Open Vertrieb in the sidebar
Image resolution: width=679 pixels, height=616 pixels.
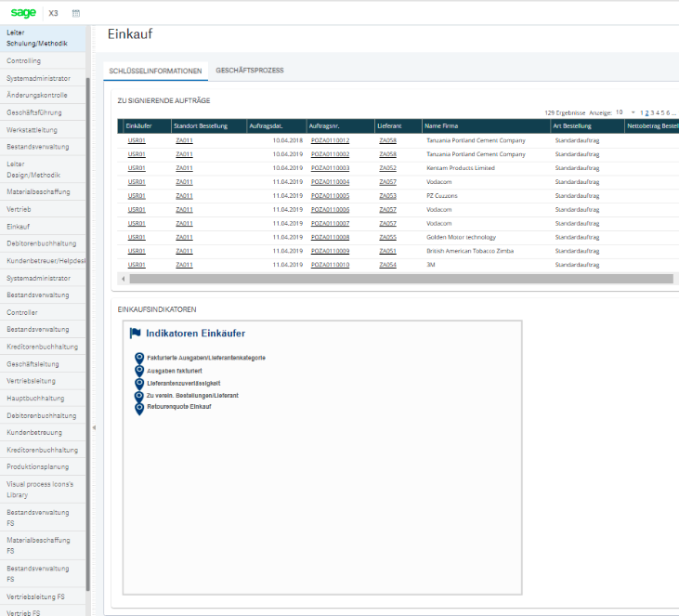[43, 209]
